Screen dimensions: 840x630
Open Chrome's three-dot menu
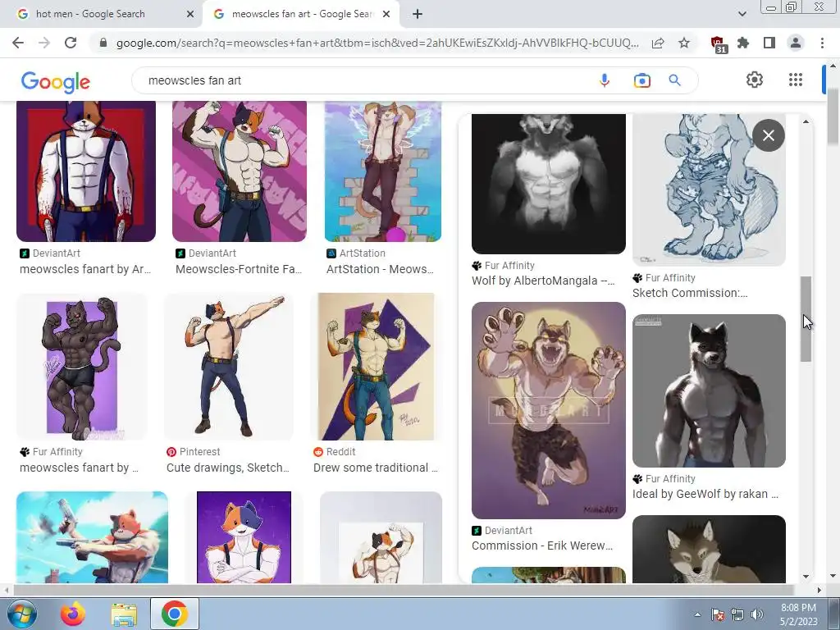click(x=822, y=43)
